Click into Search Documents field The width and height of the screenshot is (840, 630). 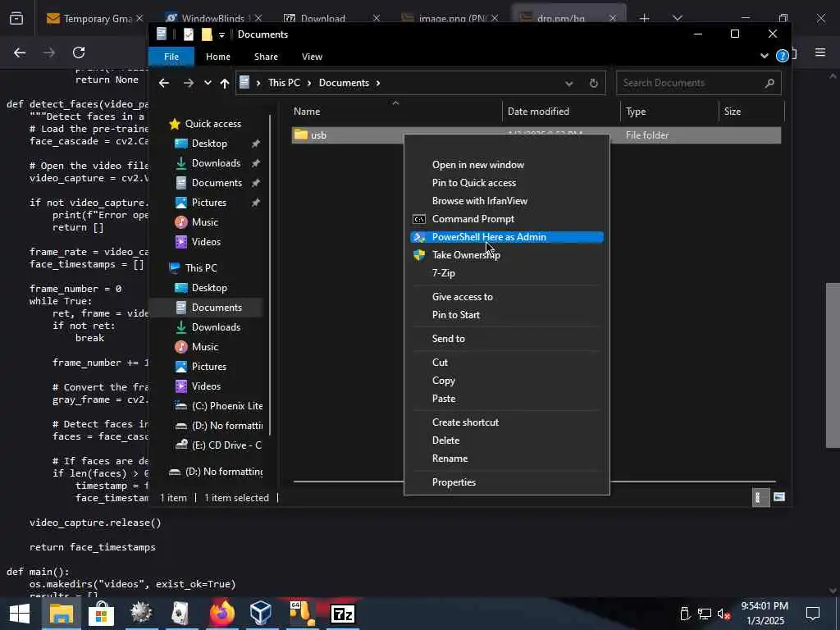tap(699, 83)
